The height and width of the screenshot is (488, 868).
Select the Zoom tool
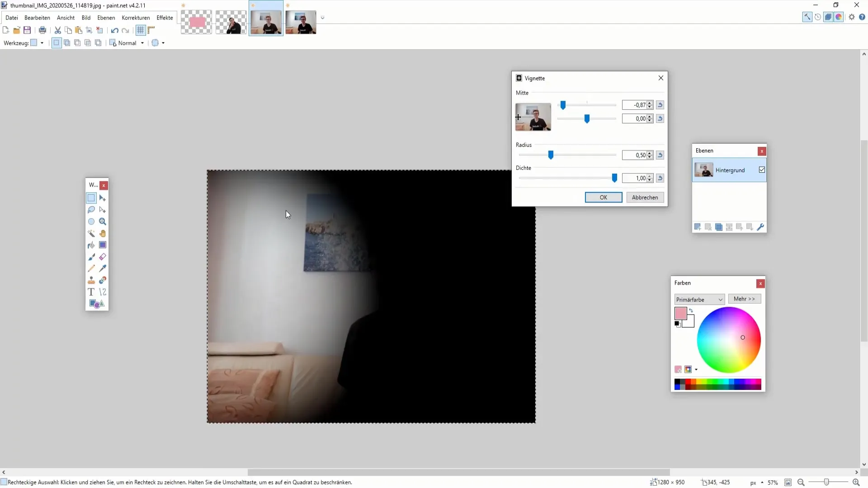pos(103,222)
